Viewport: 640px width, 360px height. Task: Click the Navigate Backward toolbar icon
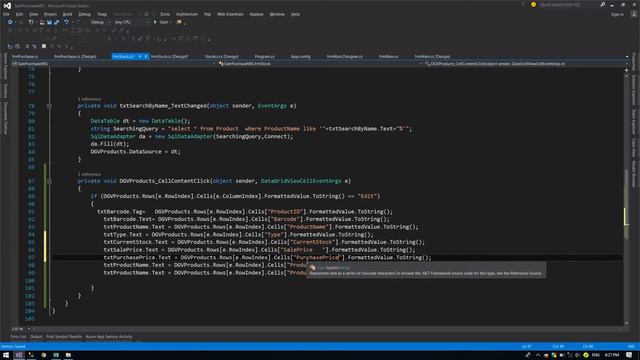click(10, 22)
